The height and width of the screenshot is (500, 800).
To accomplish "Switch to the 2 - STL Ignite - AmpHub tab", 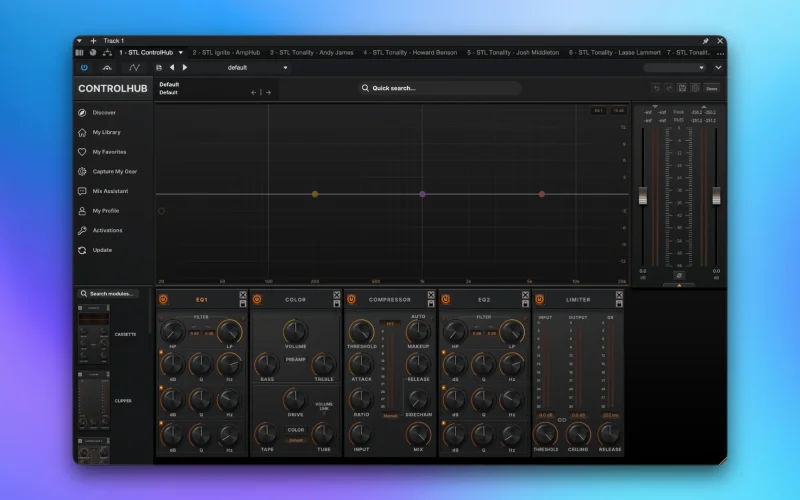I will pos(226,53).
